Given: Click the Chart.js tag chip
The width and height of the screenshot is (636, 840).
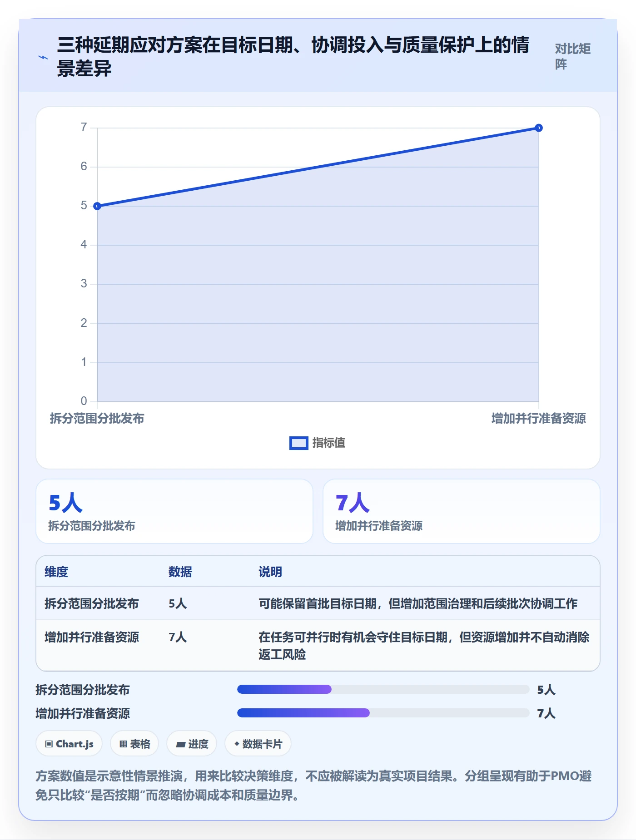Looking at the screenshot, I should pyautogui.click(x=69, y=744).
